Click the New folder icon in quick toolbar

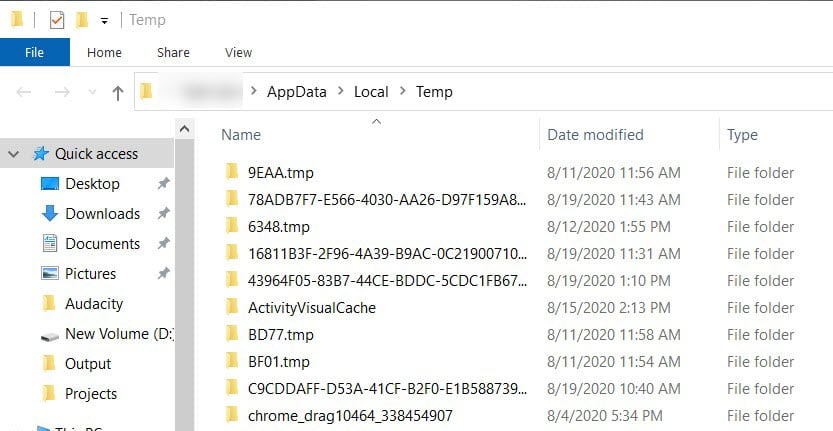82,20
